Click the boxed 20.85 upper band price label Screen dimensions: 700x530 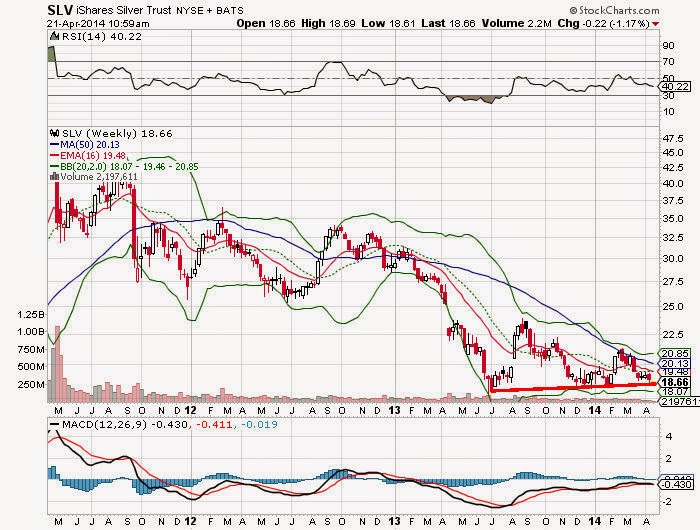(675, 353)
